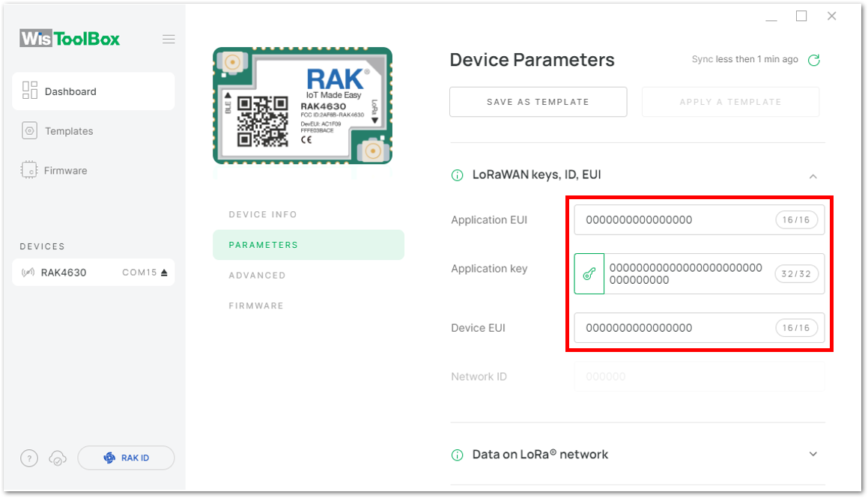Switch to the Device Info tab
This screenshot has height=498, width=868.
click(x=263, y=215)
